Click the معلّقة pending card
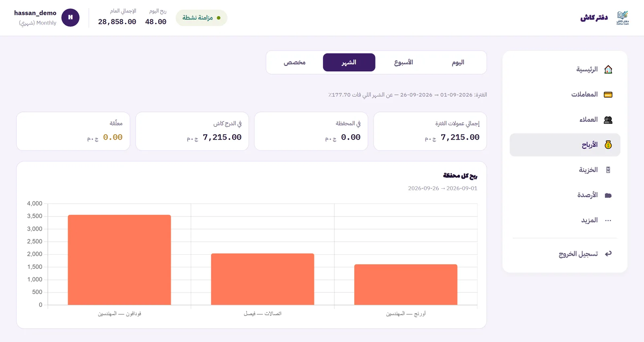644x342 pixels. point(73,131)
